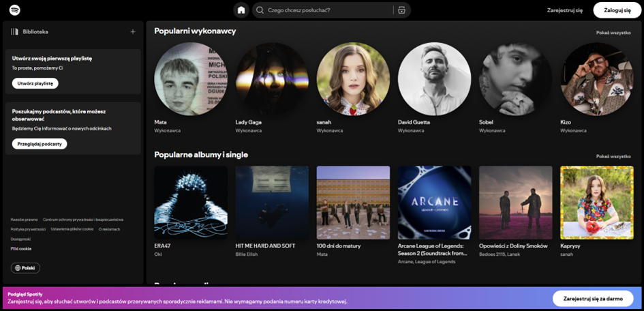This screenshot has width=644, height=311.
Task: Open the David Guetta artist photo
Action: [x=435, y=79]
